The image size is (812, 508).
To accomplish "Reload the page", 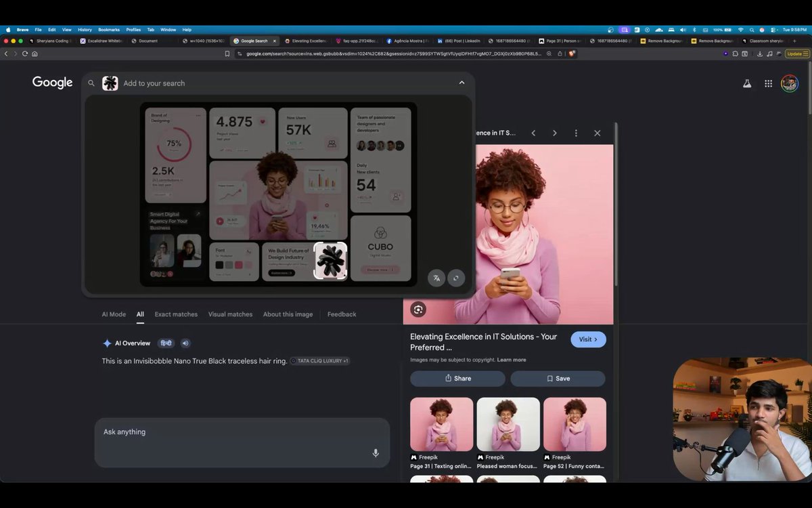I will click(25, 54).
